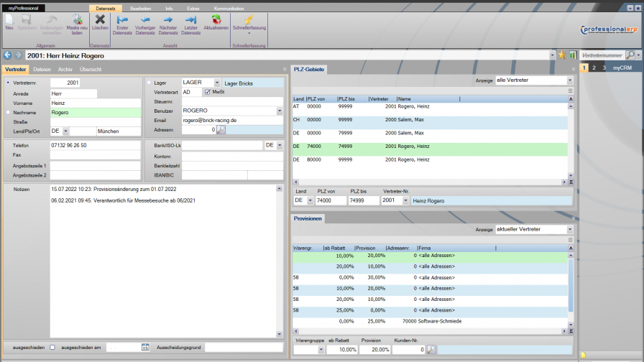Open the Adressnr. magnifier lookup
This screenshot has width=644, height=362.
(221, 130)
